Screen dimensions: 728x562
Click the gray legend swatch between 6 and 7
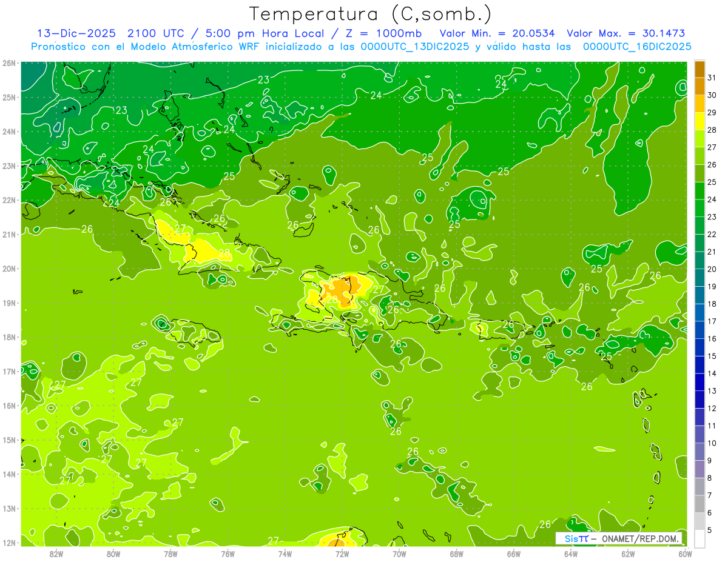tap(699, 504)
